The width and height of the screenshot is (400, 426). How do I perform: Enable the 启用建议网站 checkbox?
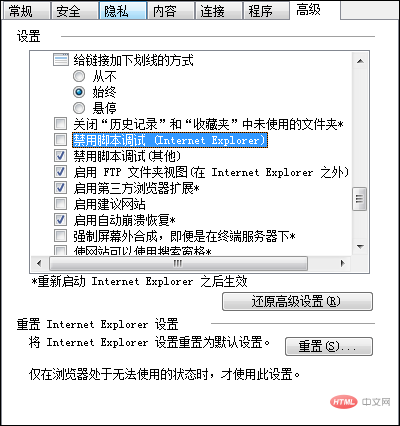pos(60,203)
